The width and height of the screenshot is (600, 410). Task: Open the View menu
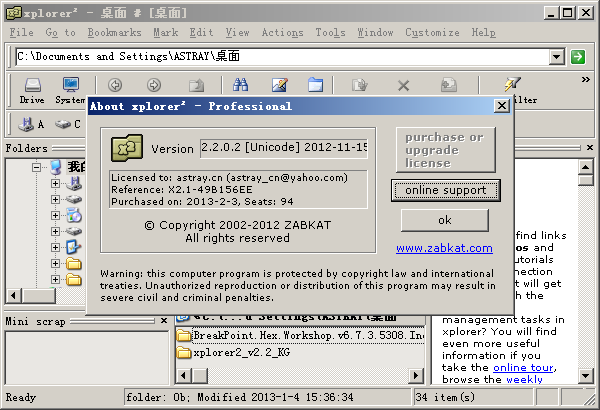pyautogui.click(x=237, y=33)
